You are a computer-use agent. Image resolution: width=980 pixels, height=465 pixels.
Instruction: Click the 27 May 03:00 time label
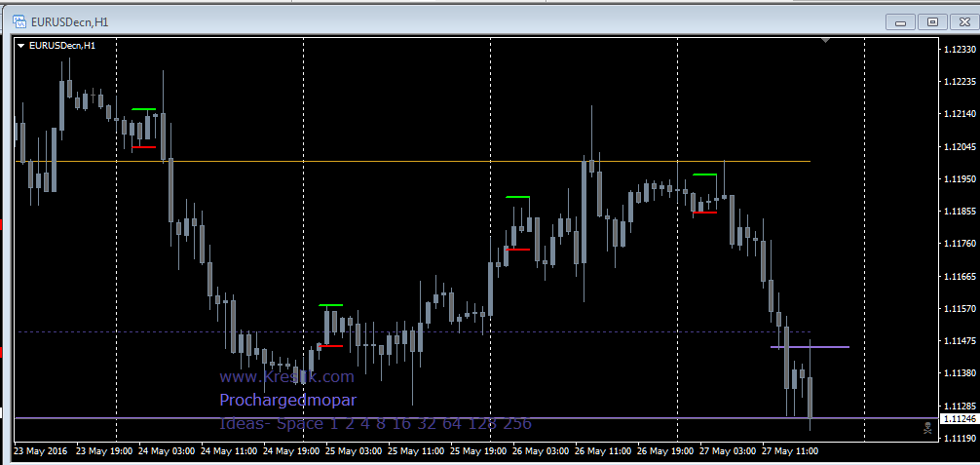click(x=729, y=450)
